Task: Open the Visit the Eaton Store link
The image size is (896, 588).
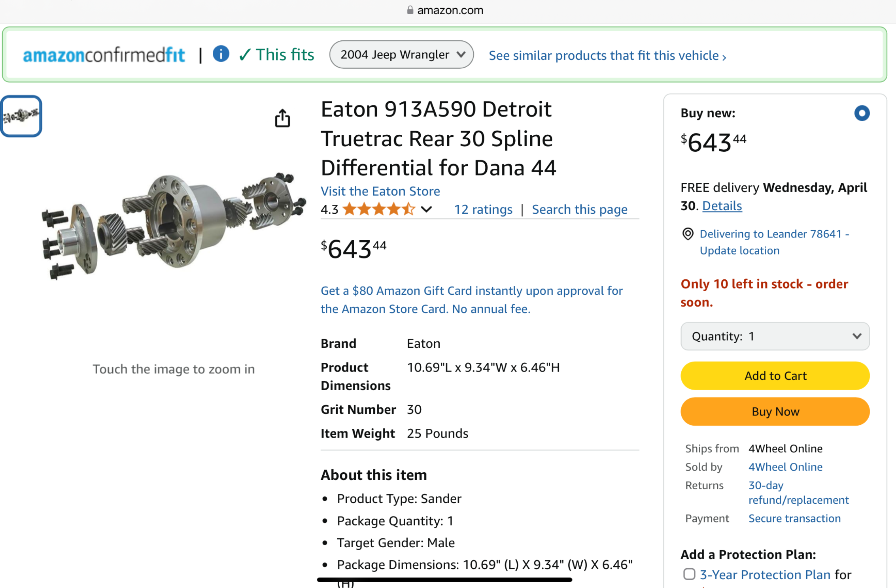Action: pos(380,191)
